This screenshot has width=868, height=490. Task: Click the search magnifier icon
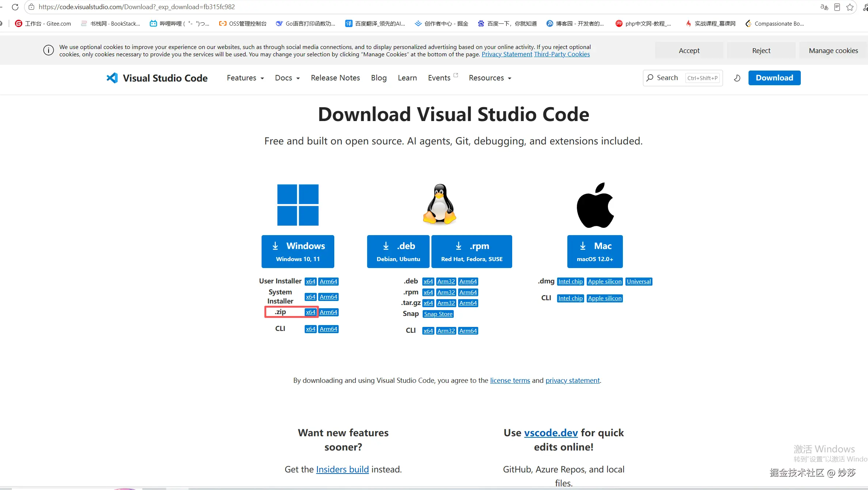click(x=650, y=78)
